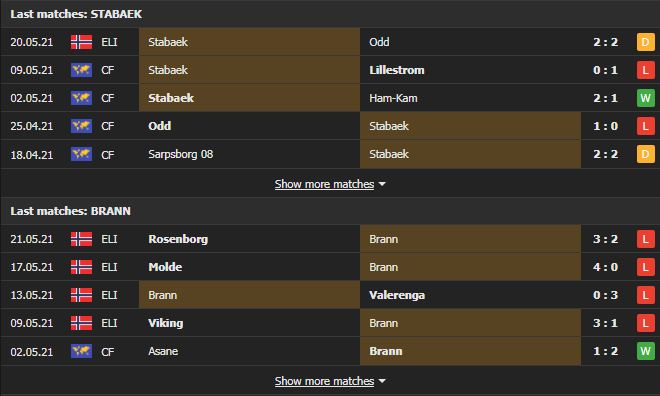The width and height of the screenshot is (660, 396).
Task: Select the 4 : 0 score for Molde vs Brann
Action: click(605, 267)
